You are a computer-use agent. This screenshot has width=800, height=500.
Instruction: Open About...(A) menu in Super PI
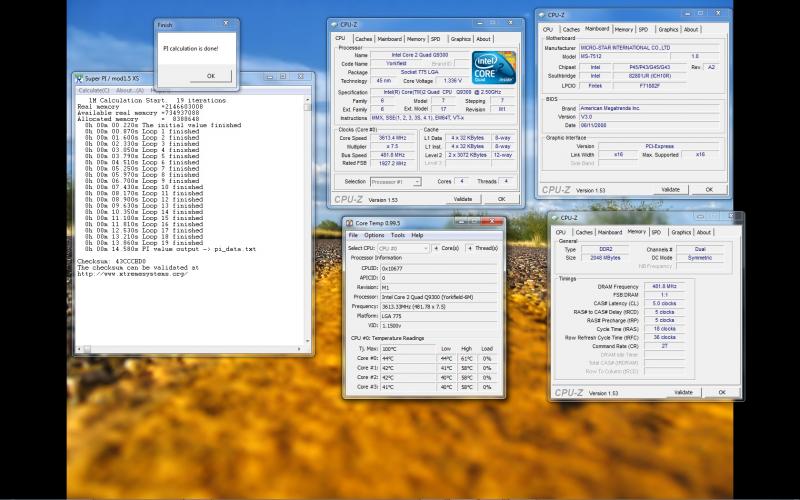coord(130,90)
